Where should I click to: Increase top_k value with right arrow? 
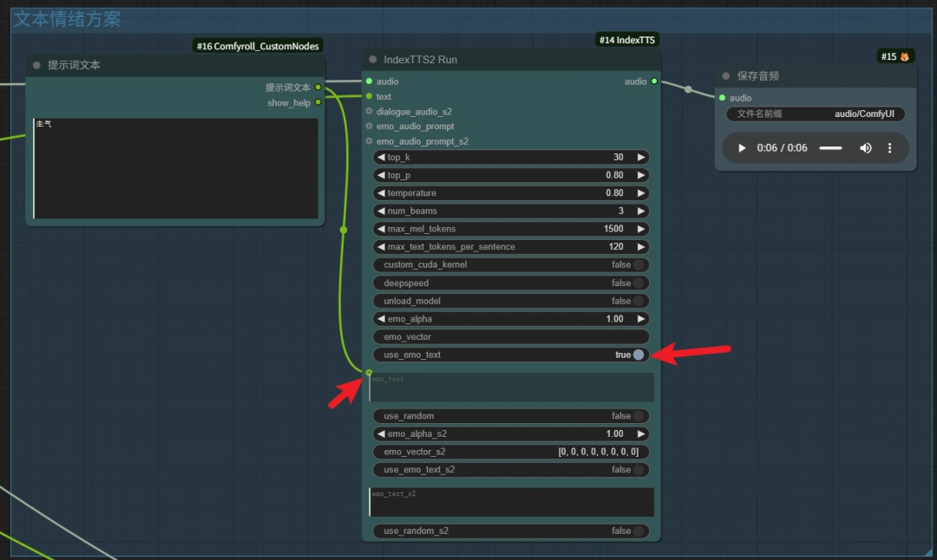click(x=640, y=157)
